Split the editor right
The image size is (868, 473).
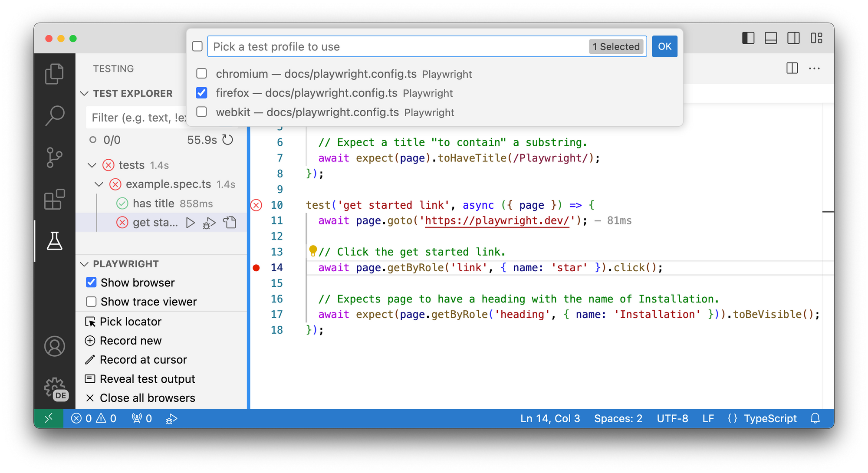pyautogui.click(x=792, y=68)
